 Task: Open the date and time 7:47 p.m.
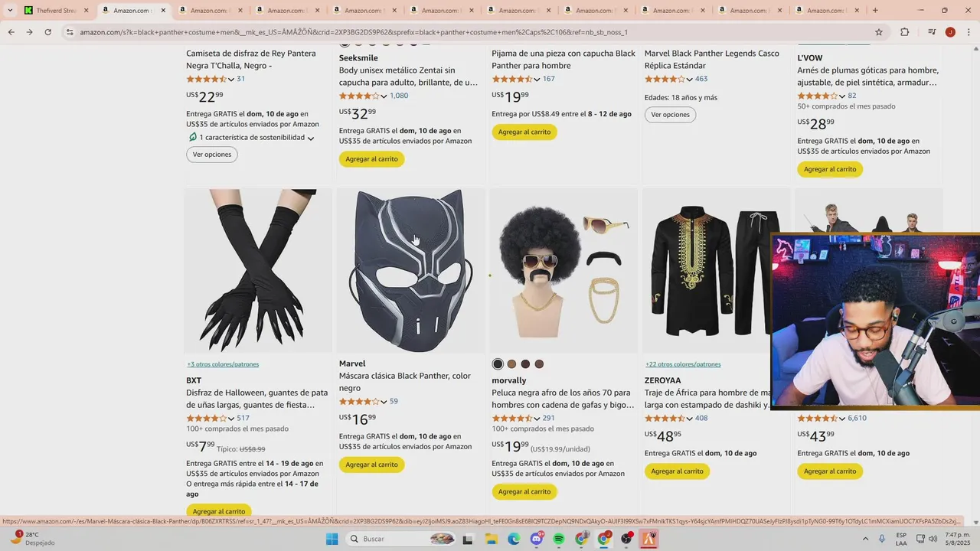(957, 539)
